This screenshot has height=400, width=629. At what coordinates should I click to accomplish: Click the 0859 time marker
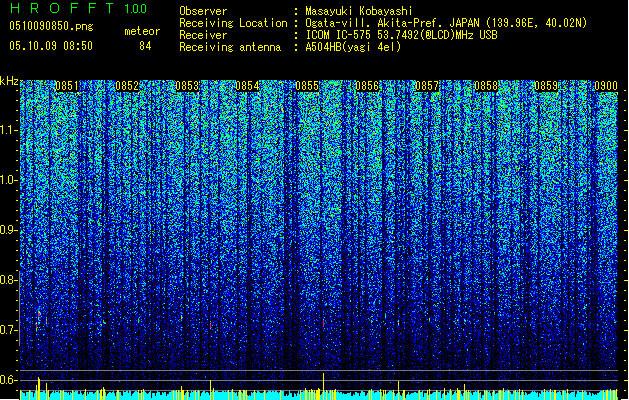pyautogui.click(x=546, y=86)
